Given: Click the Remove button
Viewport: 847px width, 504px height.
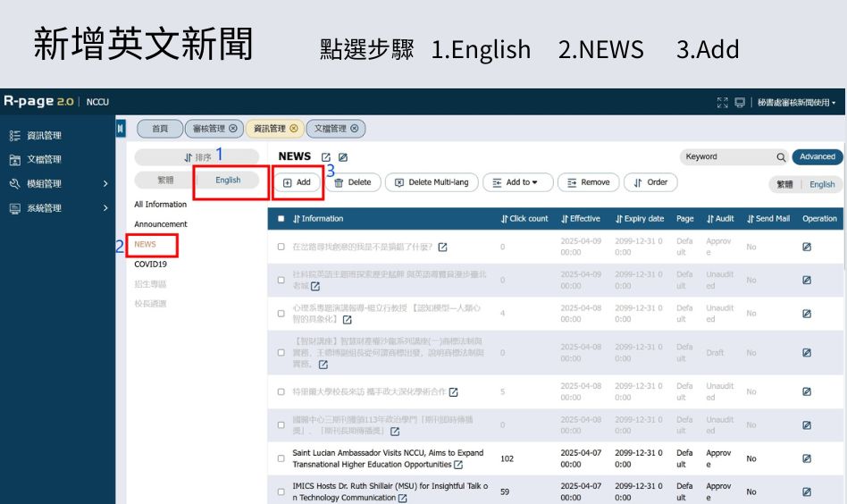Looking at the screenshot, I should point(590,182).
